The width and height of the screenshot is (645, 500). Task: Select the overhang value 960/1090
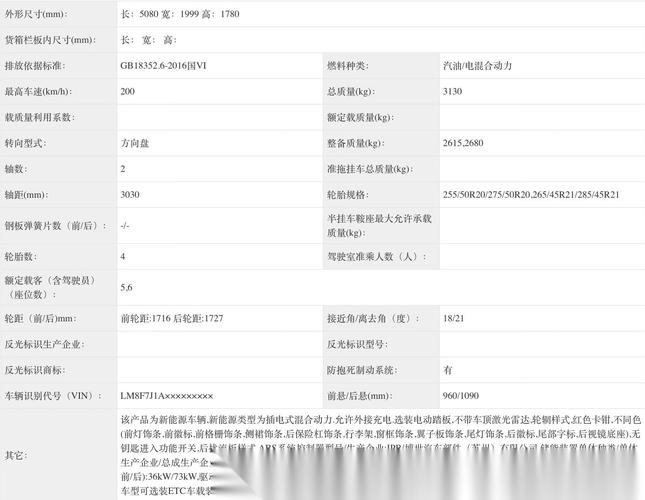pyautogui.click(x=461, y=396)
